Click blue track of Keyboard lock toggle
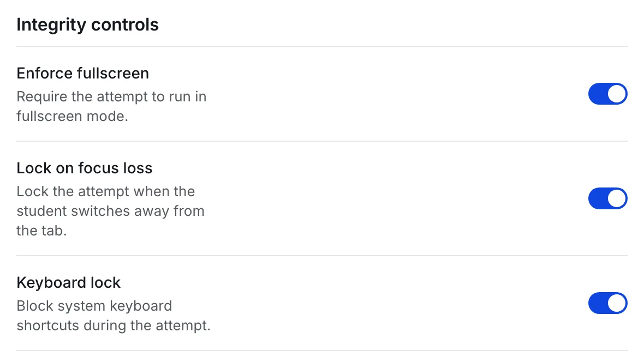Image resolution: width=644 pixels, height=351 pixels. point(598,303)
